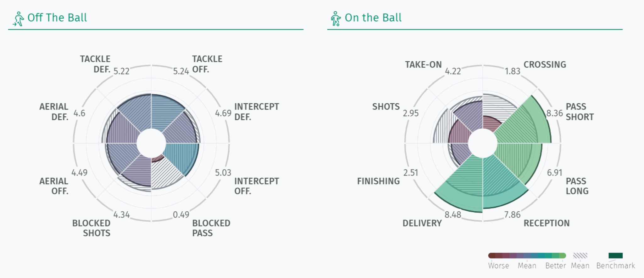The image size is (644, 278).
Task: Click the BLOCKED SHOTS axis label
Action: point(91,228)
